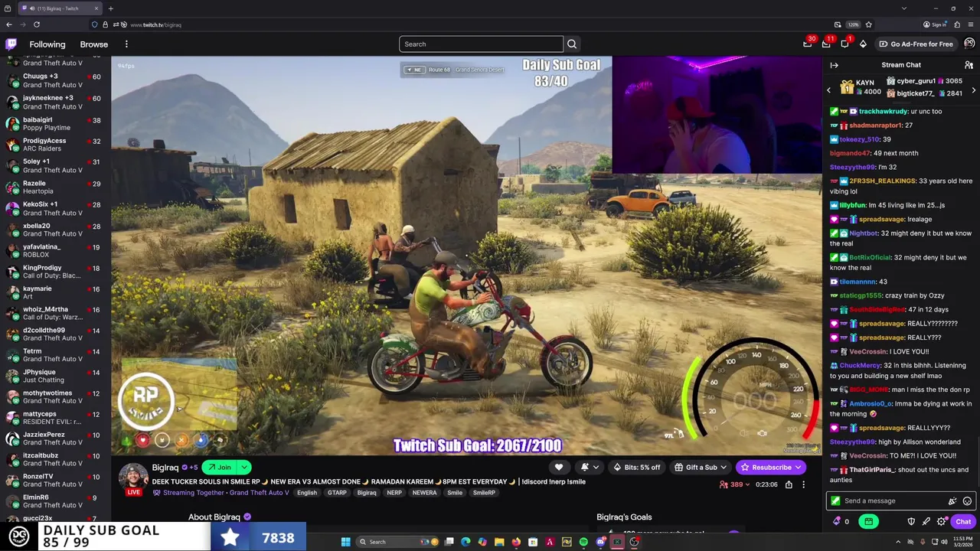Open the chat community users list icon

pyautogui.click(x=969, y=65)
